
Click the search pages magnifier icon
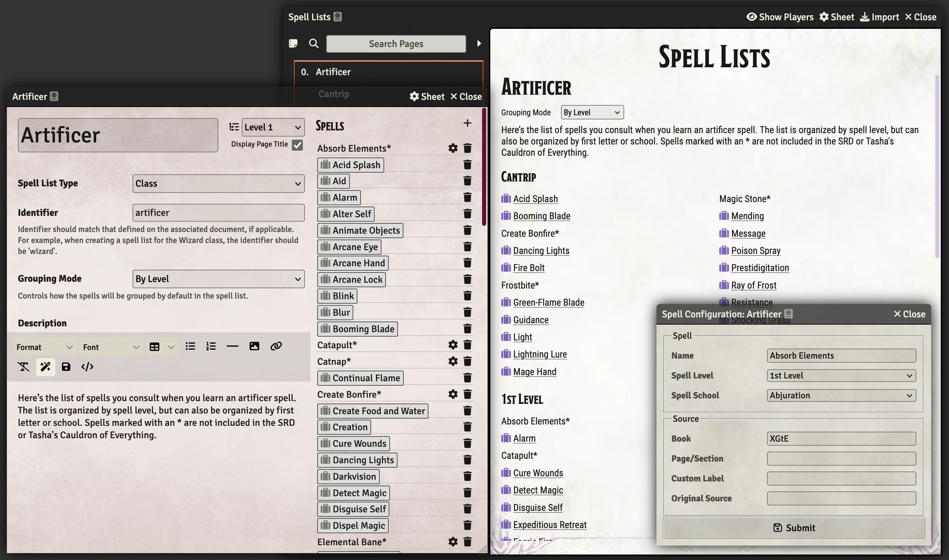(313, 43)
